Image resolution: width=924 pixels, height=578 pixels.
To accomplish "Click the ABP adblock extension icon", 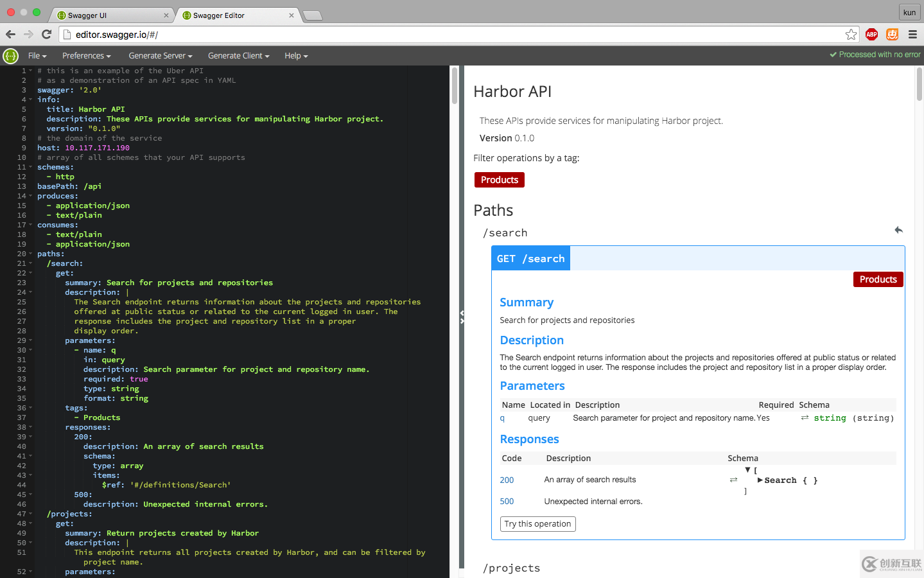I will [871, 34].
